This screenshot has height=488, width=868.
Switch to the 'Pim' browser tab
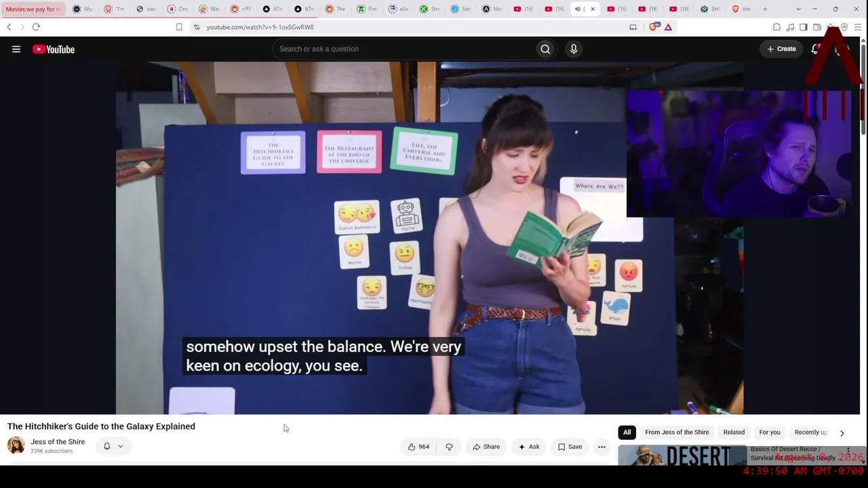(368, 9)
